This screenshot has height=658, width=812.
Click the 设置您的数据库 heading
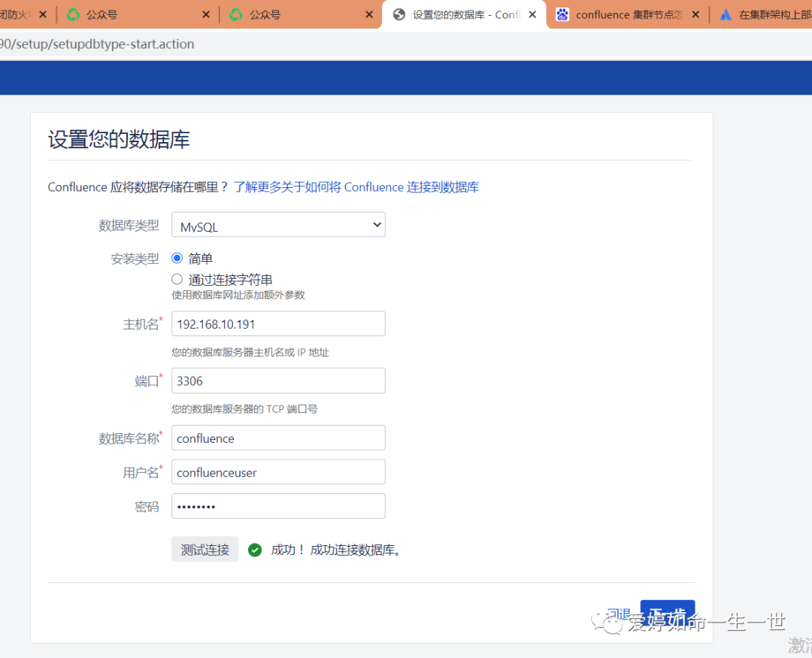click(x=119, y=139)
